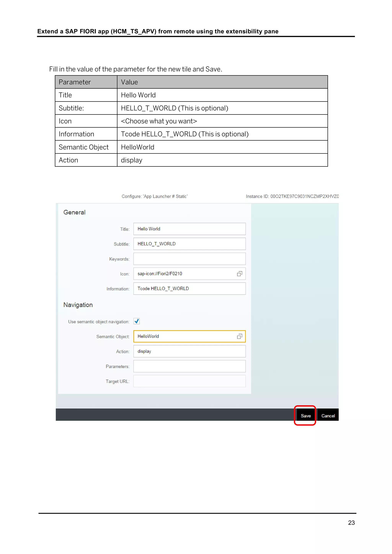Click the Subtitle input field
This screenshot has width=392, height=554.
[x=189, y=244]
